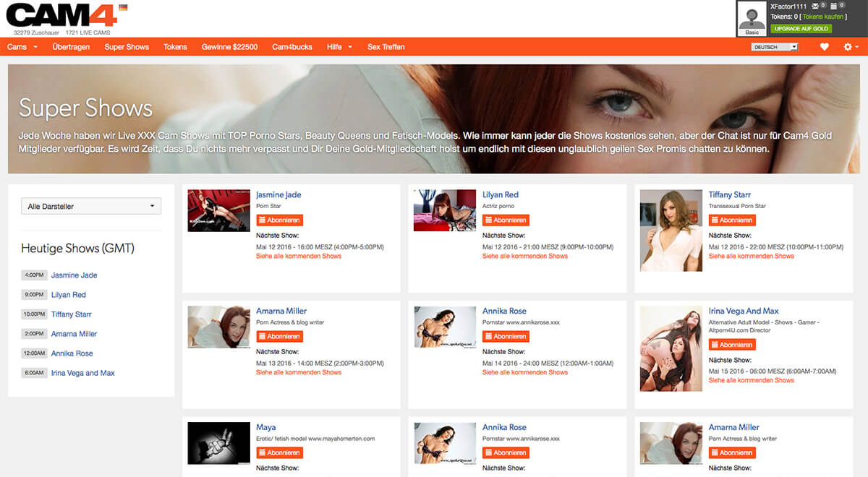Open the Tiffany Starr card heading
The image size is (868, 477).
(730, 195)
